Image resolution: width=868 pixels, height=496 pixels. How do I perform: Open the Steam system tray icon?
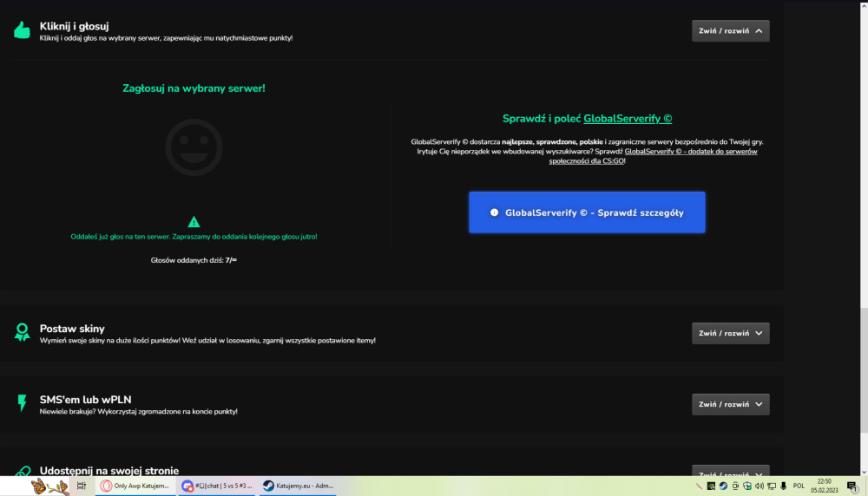(723, 486)
